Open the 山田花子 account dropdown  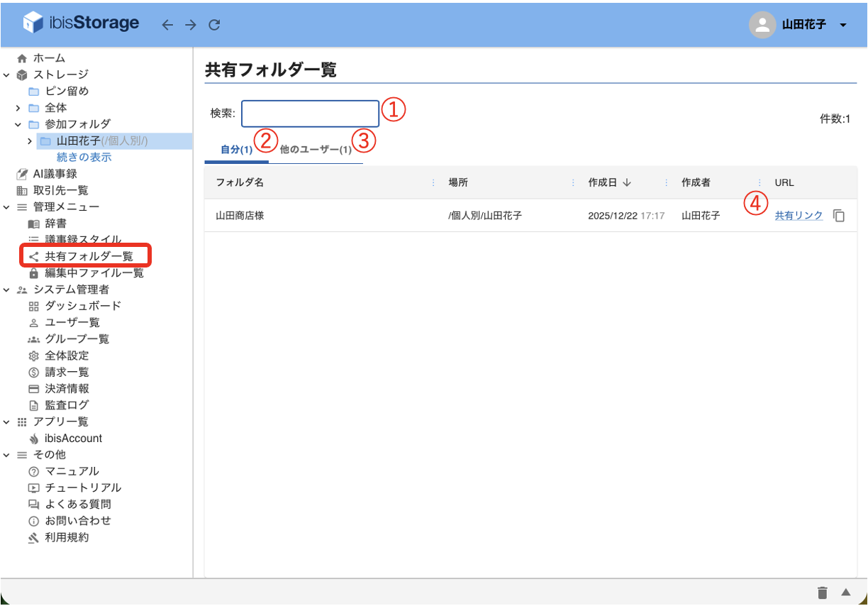tap(802, 24)
